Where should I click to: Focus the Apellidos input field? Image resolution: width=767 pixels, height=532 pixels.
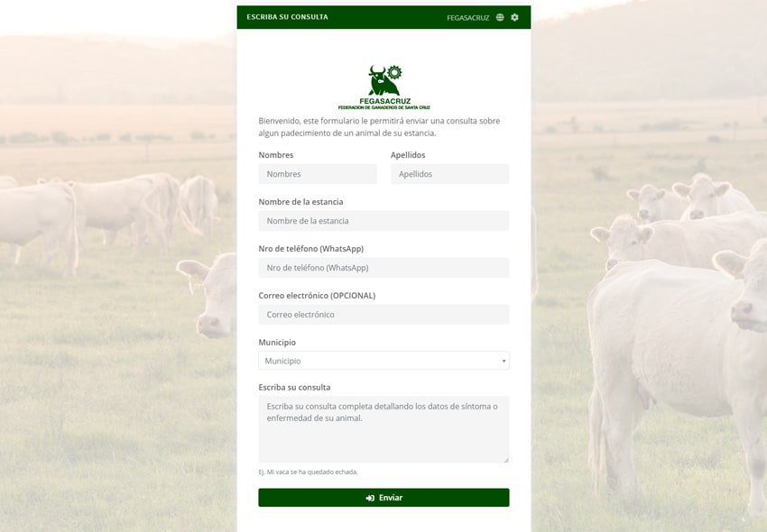tap(449, 174)
